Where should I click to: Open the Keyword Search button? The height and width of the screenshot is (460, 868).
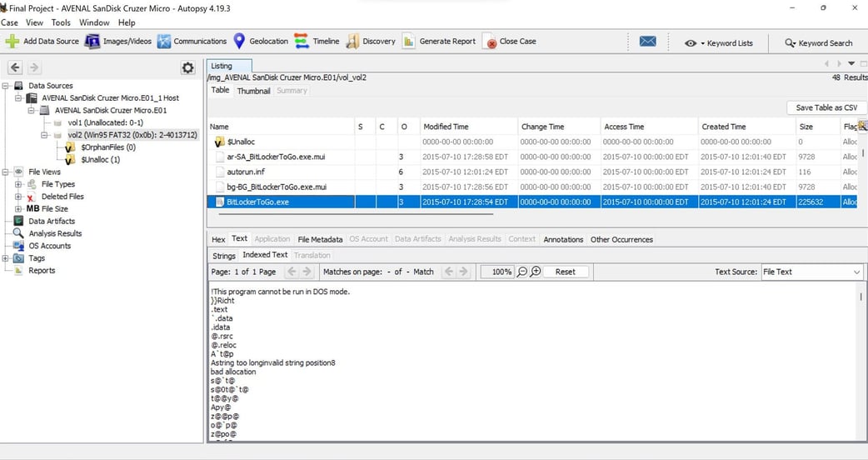pos(819,43)
